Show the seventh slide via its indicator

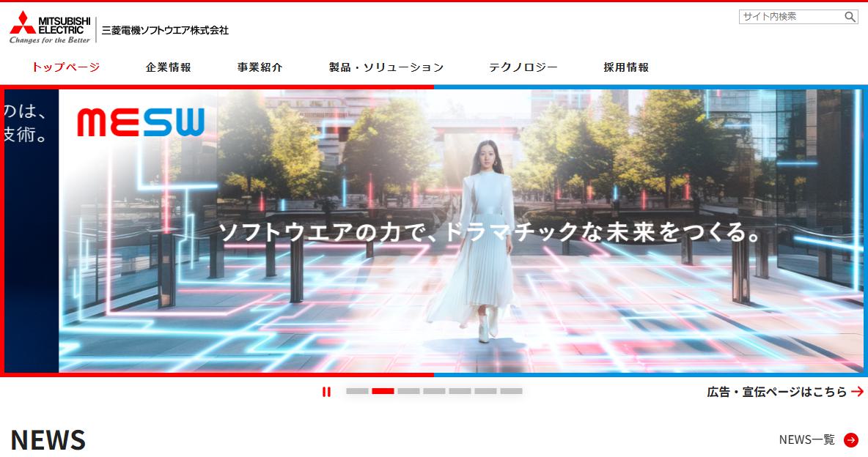(x=512, y=391)
